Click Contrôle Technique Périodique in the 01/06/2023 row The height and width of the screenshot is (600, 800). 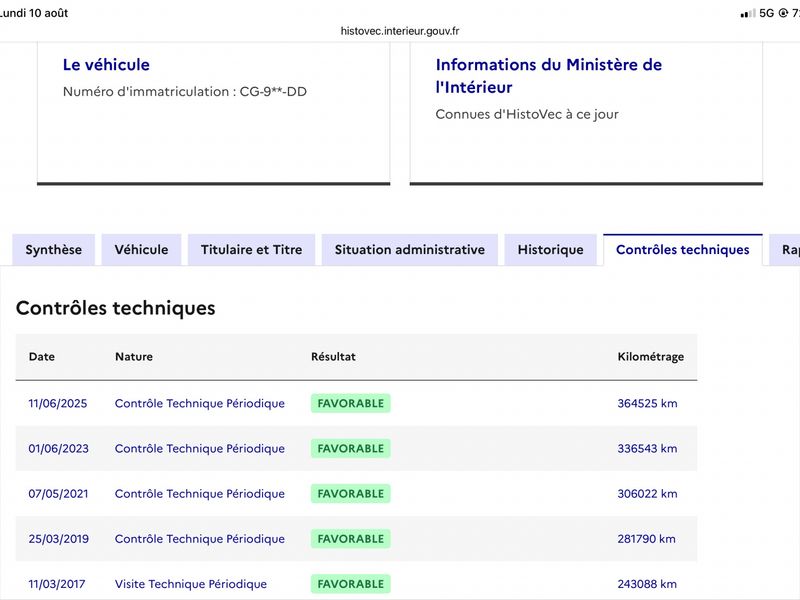[199, 448]
